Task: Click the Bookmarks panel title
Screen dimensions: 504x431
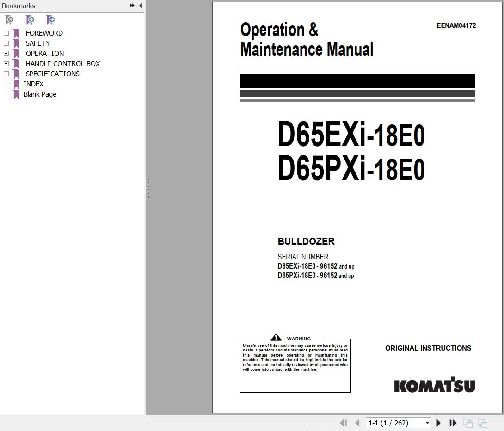Action: point(18,6)
